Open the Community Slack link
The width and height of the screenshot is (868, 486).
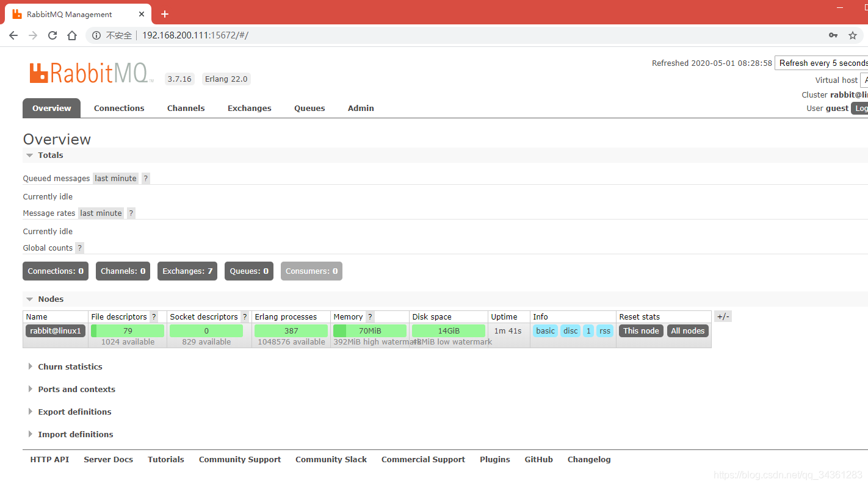331,460
